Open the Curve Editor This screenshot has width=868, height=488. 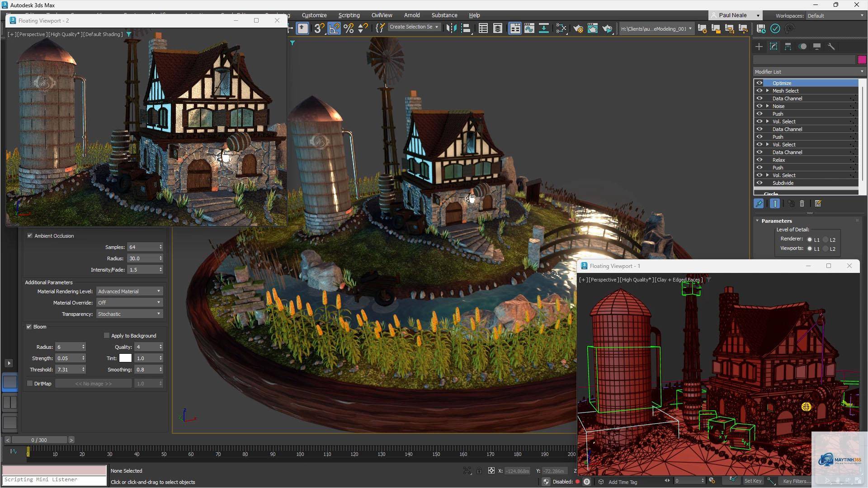tap(529, 28)
